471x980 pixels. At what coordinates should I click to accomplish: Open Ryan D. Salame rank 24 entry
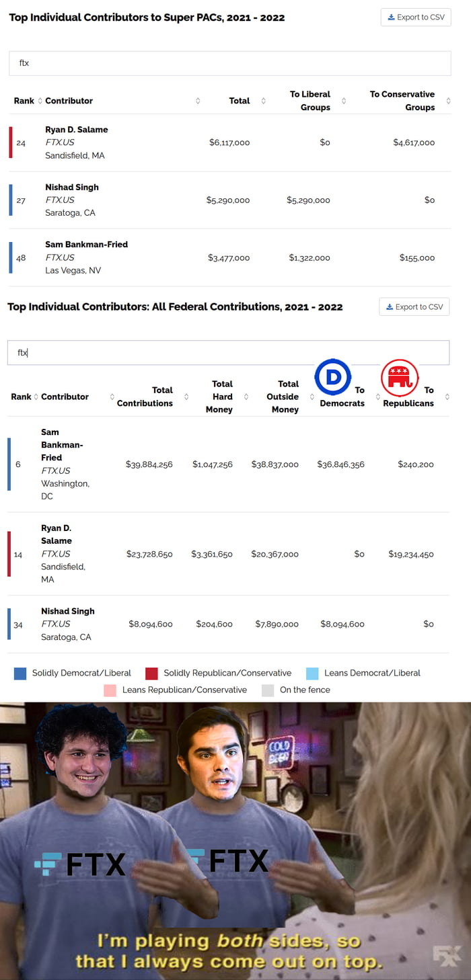click(x=76, y=130)
